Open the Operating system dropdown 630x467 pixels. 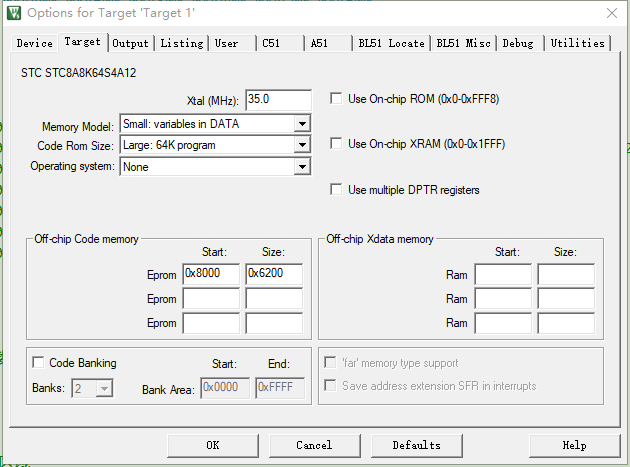302,166
